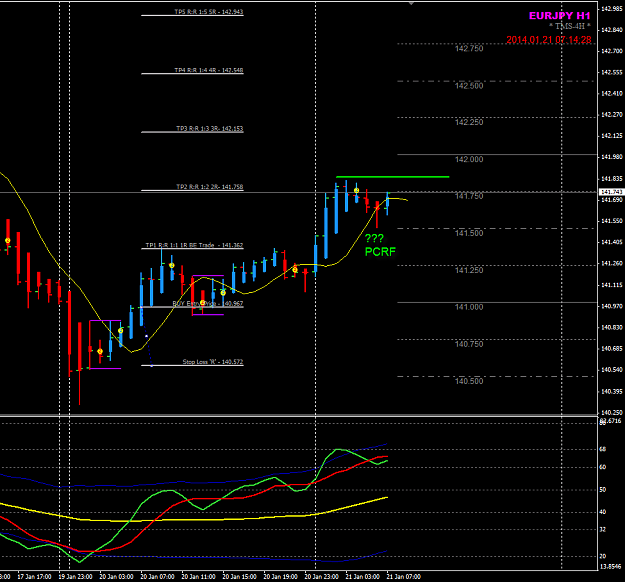The width and height of the screenshot is (625, 582).
Task: Click the 20 Jan 23:00 time label
Action: [321, 577]
